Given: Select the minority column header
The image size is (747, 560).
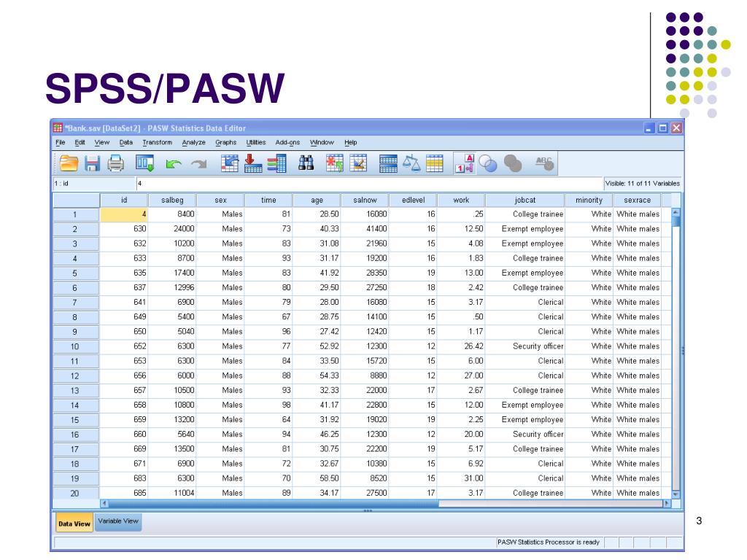Looking at the screenshot, I should pos(589,200).
